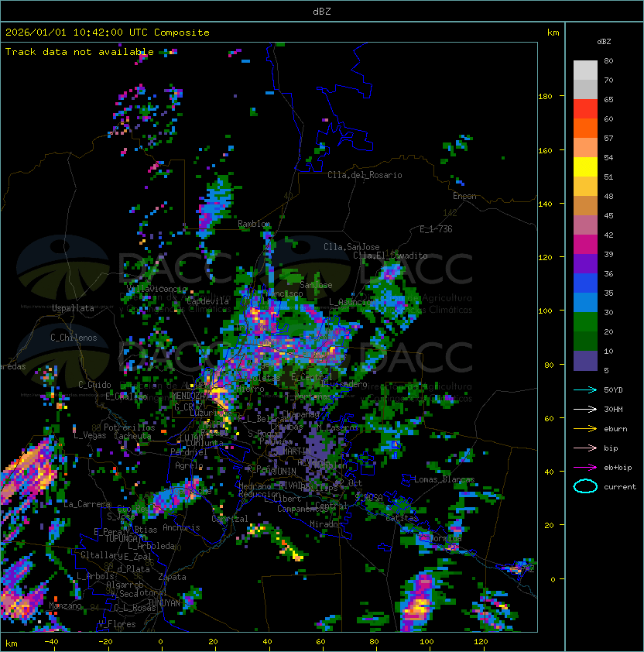Viewport: 644px width, 652px height.
Task: Click the dBZ title at top
Action: coord(321,12)
